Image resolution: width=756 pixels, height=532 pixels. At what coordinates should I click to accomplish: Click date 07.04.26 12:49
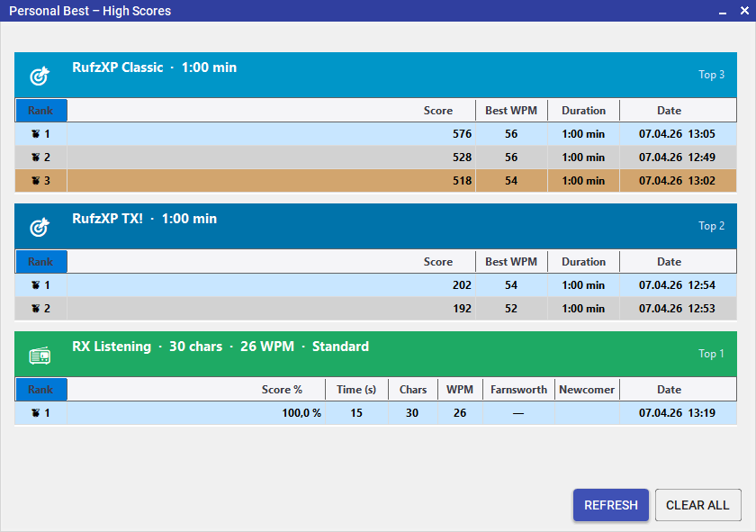coord(678,158)
